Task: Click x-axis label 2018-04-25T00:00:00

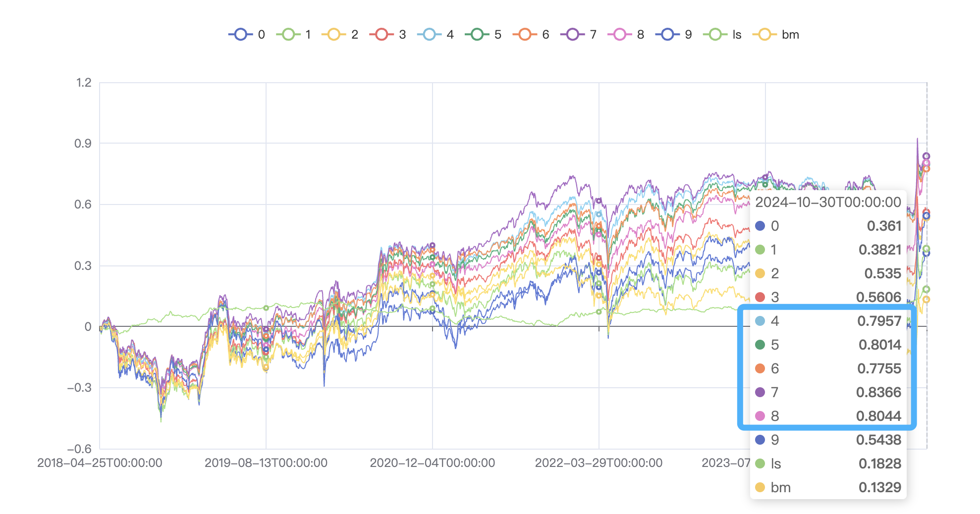Action: (x=100, y=463)
